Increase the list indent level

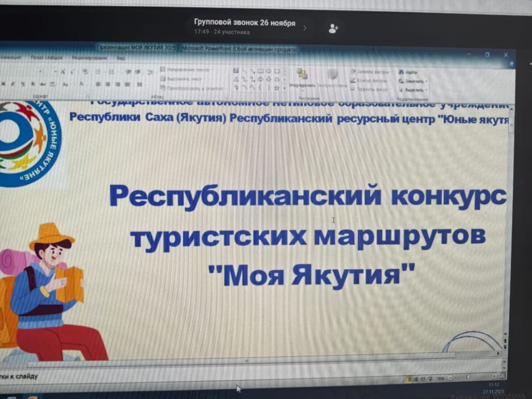tap(138, 72)
